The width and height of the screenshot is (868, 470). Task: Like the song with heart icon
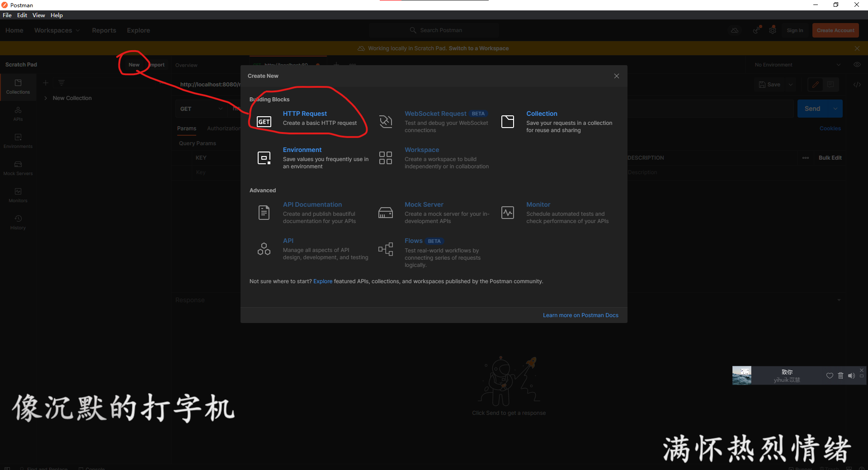pyautogui.click(x=830, y=375)
